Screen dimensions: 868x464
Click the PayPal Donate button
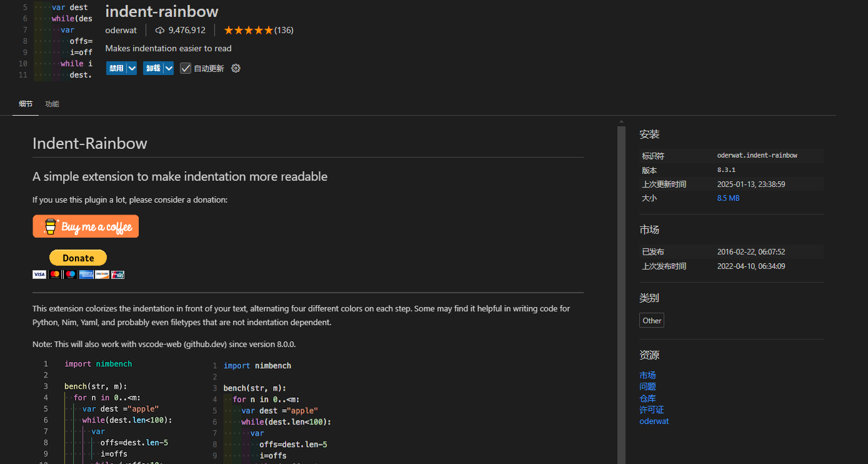click(78, 258)
